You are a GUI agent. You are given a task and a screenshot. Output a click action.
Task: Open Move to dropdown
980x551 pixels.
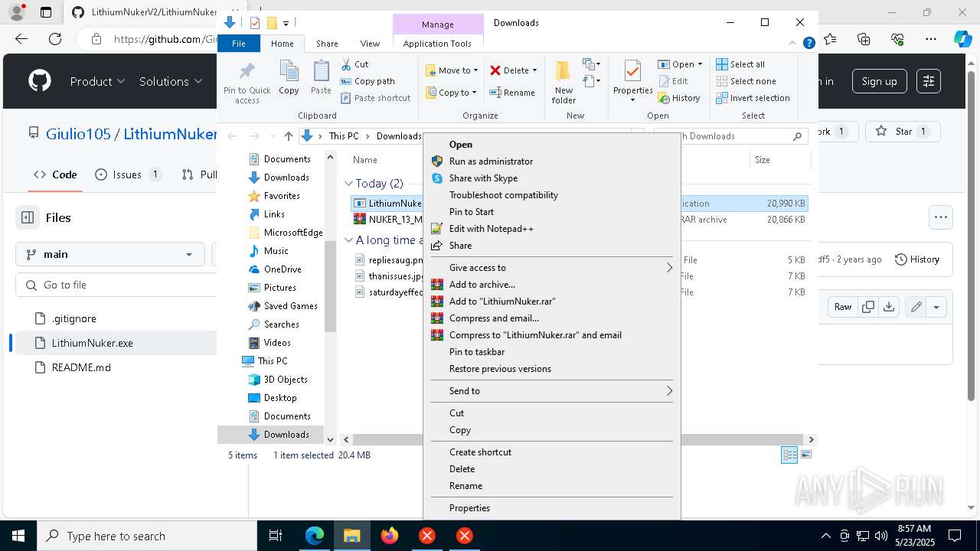point(452,70)
